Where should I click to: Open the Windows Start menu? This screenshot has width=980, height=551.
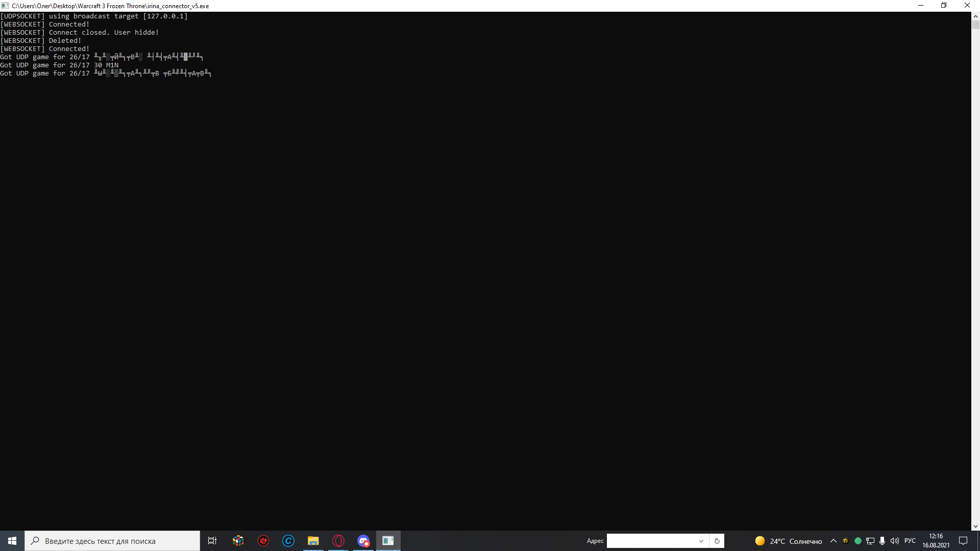click(12, 541)
